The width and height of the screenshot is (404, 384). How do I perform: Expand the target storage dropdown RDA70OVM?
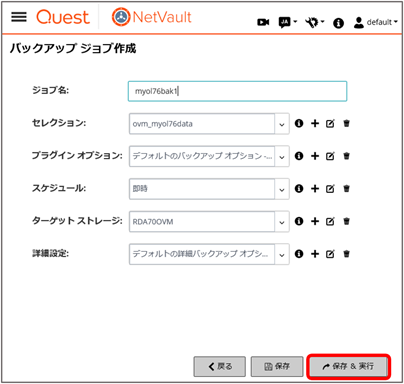[282, 222]
